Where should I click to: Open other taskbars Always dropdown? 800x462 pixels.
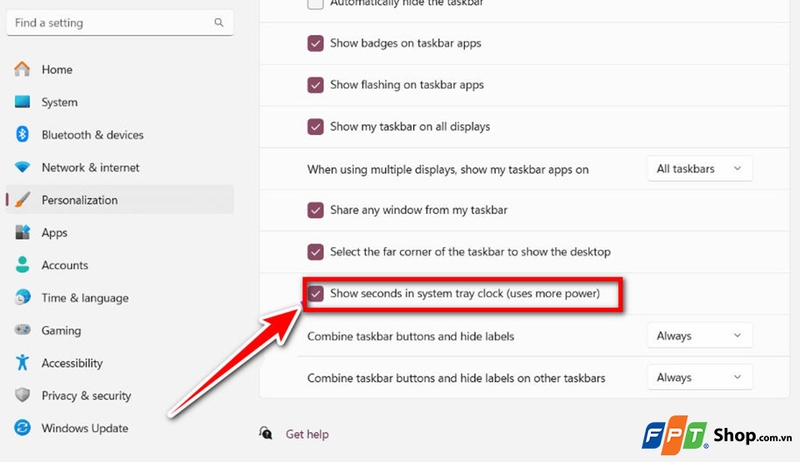[x=699, y=377]
